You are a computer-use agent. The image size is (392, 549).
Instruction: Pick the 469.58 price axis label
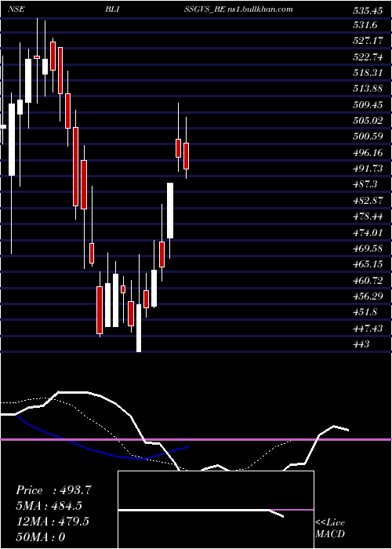pyautogui.click(x=368, y=249)
